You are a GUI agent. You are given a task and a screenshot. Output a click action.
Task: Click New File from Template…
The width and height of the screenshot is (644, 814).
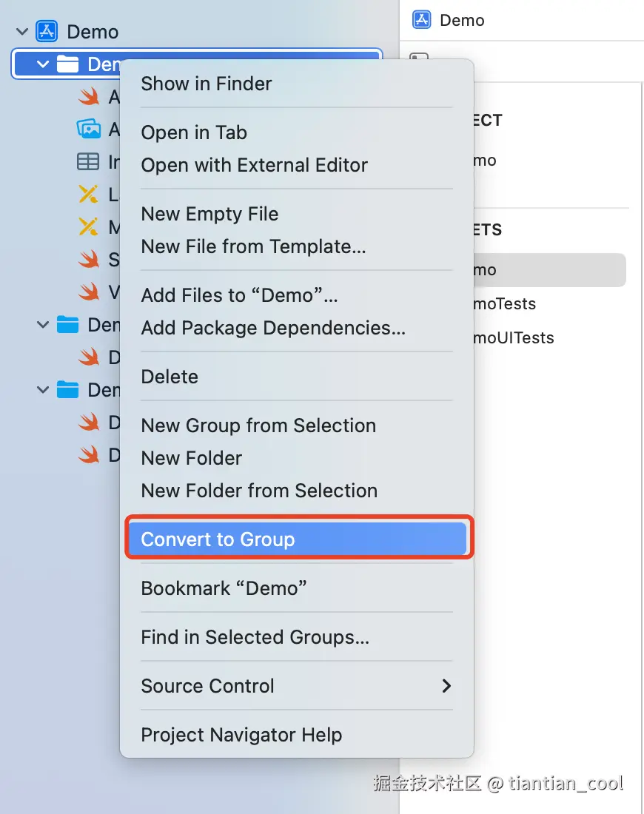253,246
